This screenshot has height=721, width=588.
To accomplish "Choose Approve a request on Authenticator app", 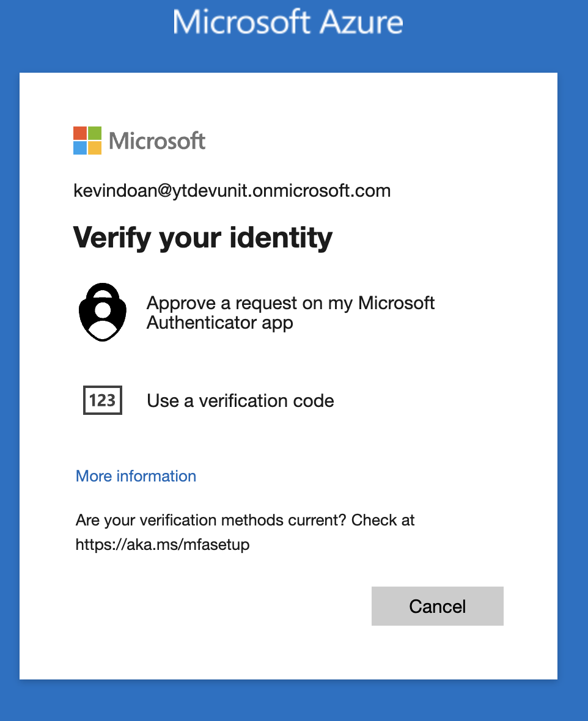I will [290, 313].
